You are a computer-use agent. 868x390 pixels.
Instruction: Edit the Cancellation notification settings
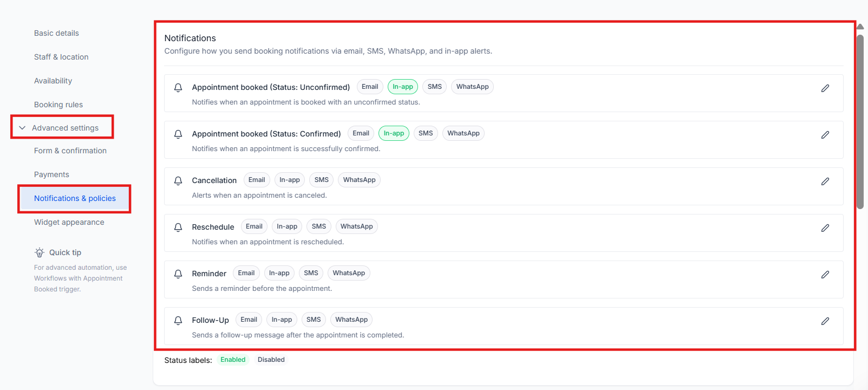tap(825, 181)
